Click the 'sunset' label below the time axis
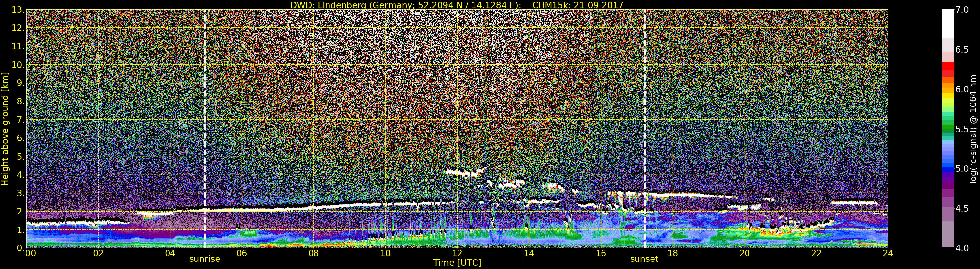Viewport: 980px width, 269px height. (644, 259)
